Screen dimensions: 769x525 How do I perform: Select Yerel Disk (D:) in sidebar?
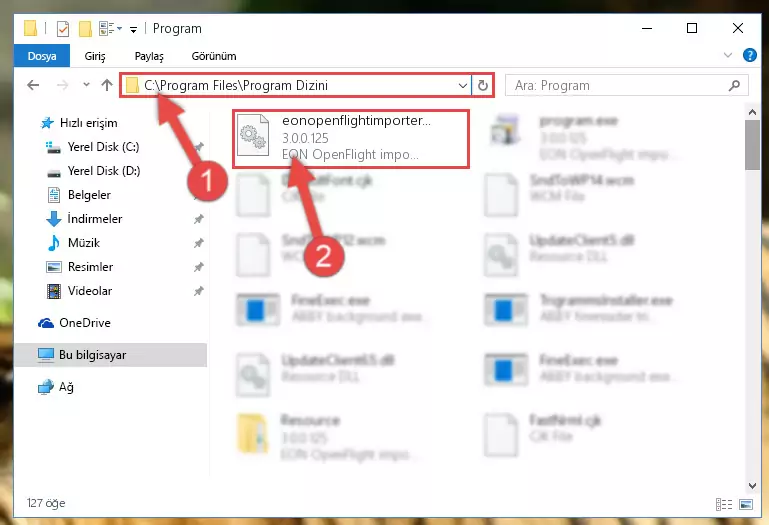[103, 171]
